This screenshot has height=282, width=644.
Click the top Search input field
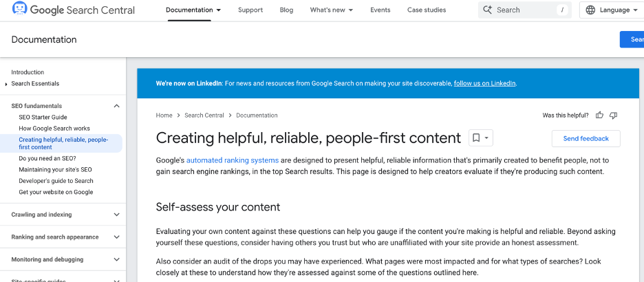click(523, 10)
